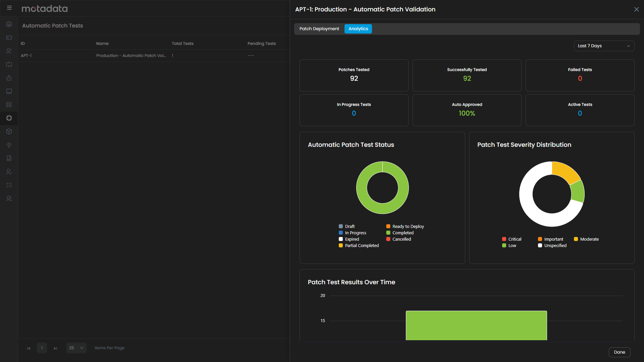Switch to Patch Deployment tab
The width and height of the screenshot is (644, 362).
click(x=319, y=29)
